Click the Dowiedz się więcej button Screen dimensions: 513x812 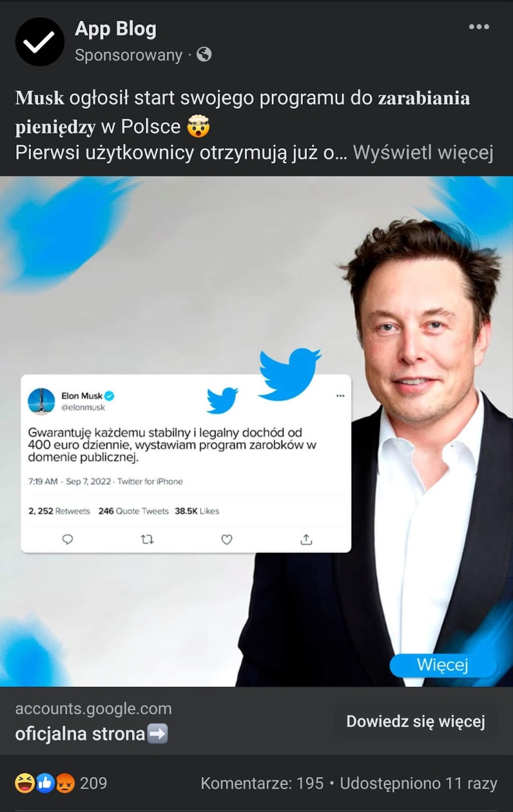[x=415, y=721]
